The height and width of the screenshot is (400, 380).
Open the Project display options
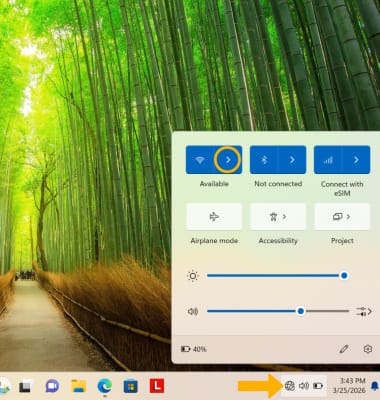[x=342, y=217]
